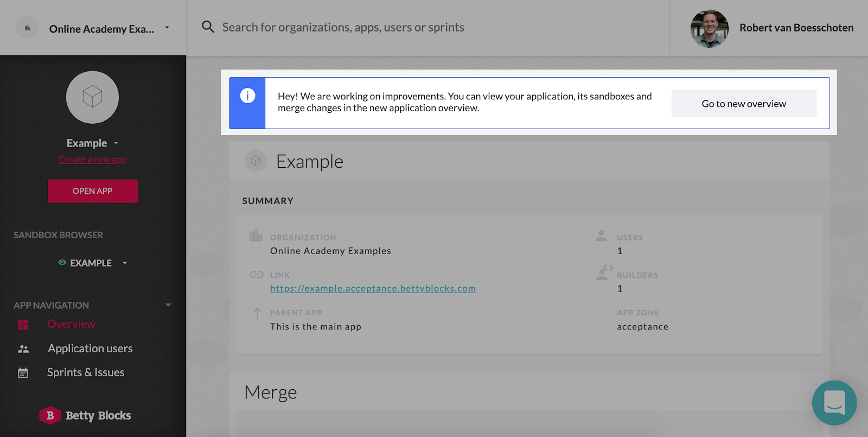Click the search magnifier icon
Screen dimensions: 868x437
208,27
